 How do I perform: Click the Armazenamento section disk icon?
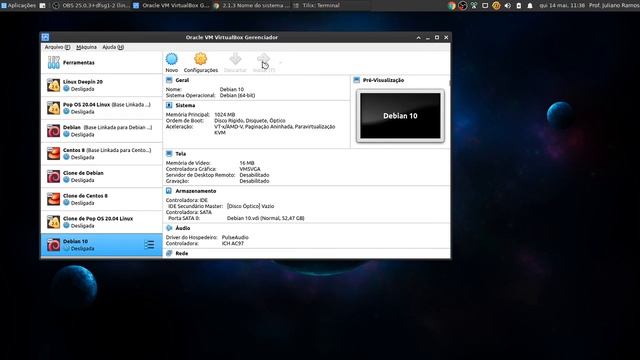[169, 191]
